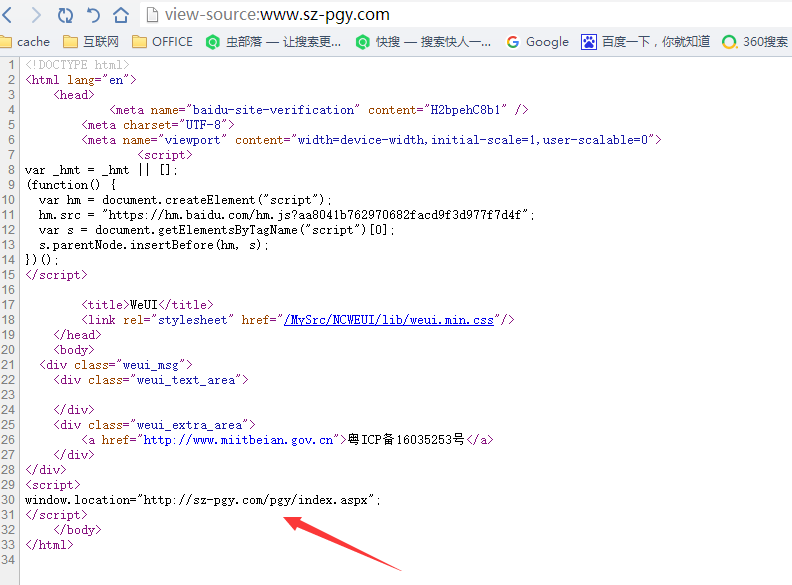This screenshot has height=585, width=792.
Task: Open the Google bookmark
Action: tap(537, 41)
